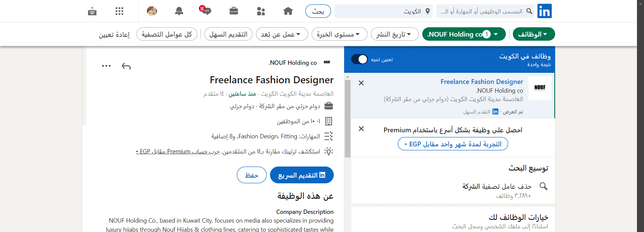644x232 pixels.
Task: Open the تاريخ النشر date posted filter
Action: tap(395, 34)
